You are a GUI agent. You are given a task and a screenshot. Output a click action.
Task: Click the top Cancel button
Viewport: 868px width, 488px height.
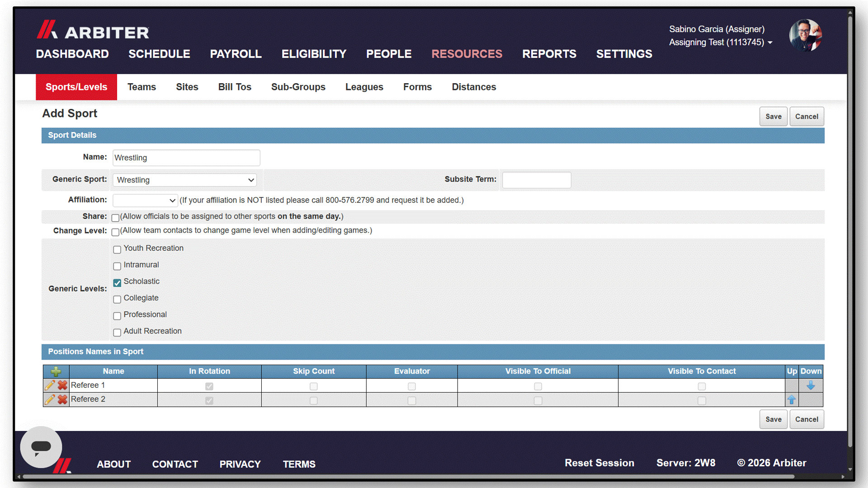click(x=807, y=117)
